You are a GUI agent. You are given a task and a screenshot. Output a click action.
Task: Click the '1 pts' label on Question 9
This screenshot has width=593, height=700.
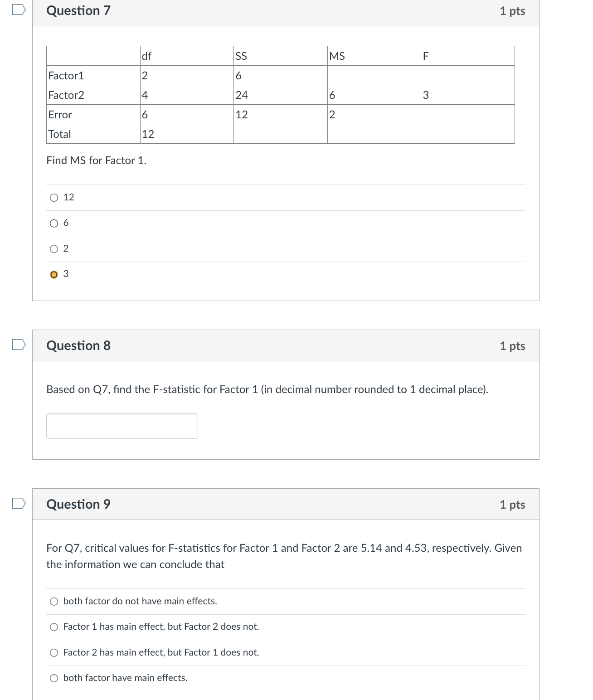513,504
